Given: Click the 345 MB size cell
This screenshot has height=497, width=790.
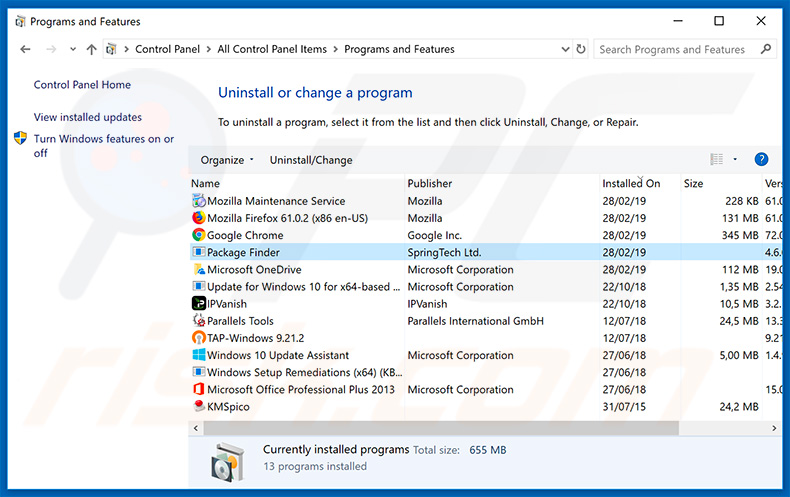Looking at the screenshot, I should point(740,235).
